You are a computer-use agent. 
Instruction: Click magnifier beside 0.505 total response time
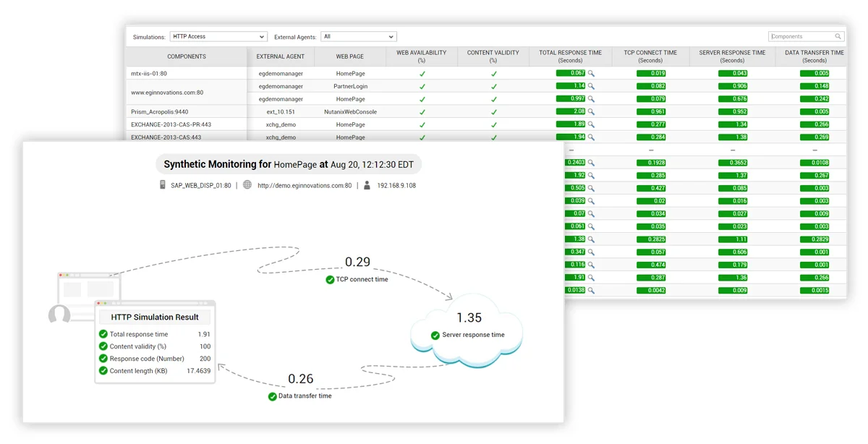(591, 188)
